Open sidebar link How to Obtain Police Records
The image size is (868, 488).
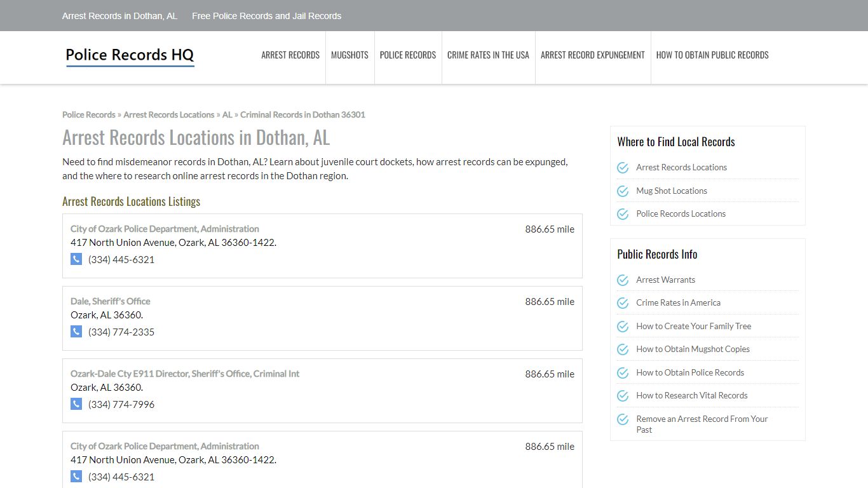pyautogui.click(x=690, y=373)
